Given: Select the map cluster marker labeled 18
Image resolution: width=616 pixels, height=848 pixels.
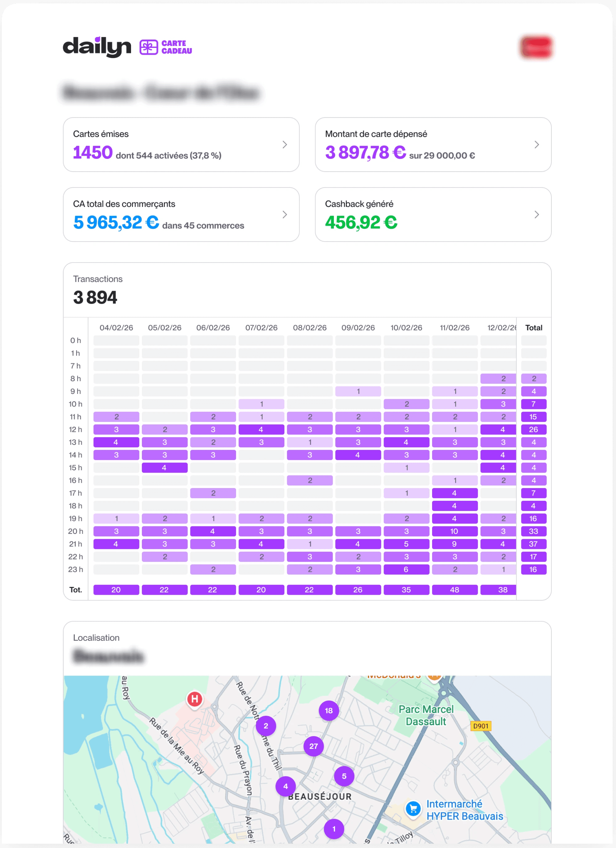Looking at the screenshot, I should (x=329, y=711).
